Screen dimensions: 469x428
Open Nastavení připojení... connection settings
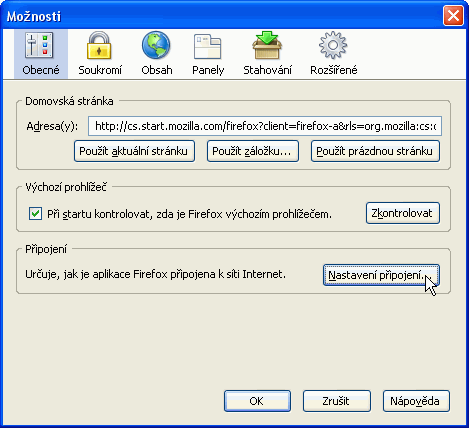tap(381, 275)
